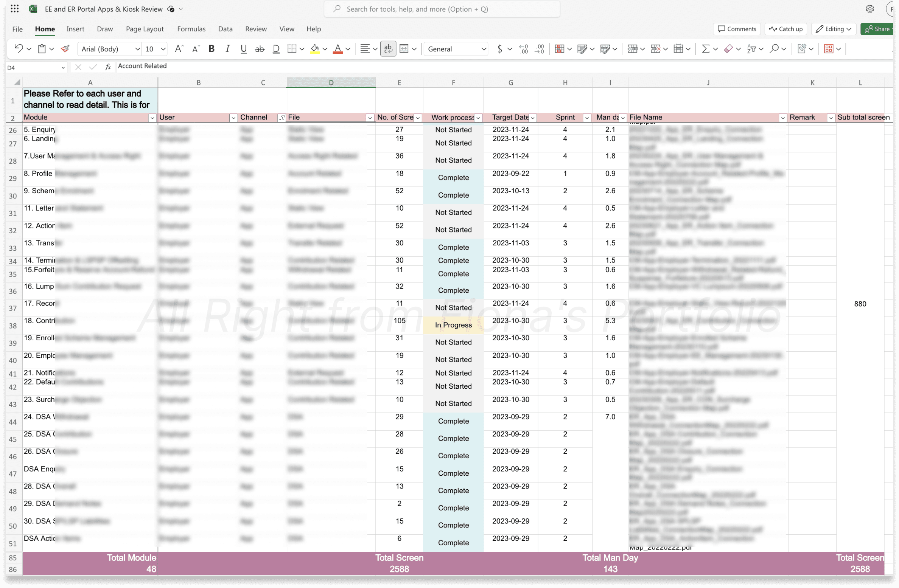Click the Name Box showing D4

(32, 67)
